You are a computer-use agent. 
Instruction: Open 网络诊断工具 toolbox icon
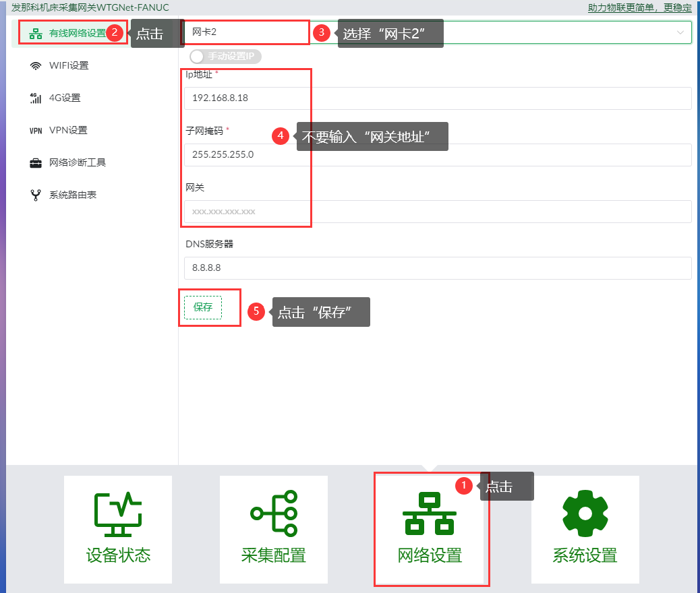pyautogui.click(x=36, y=163)
